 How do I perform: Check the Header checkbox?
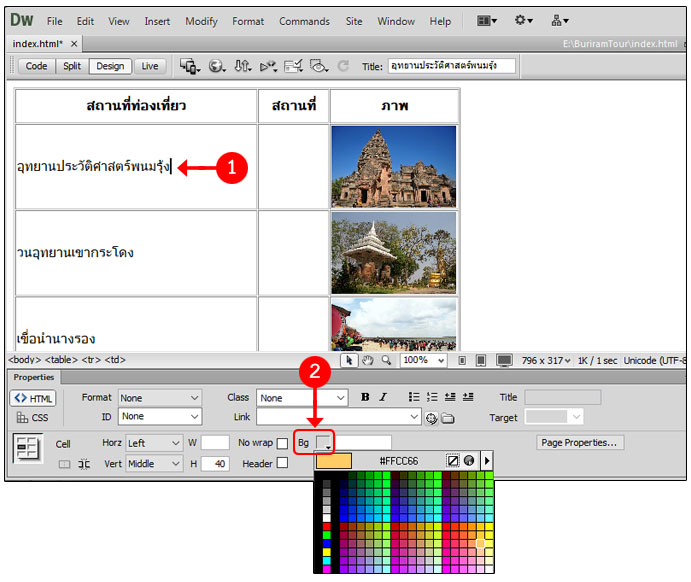282,463
